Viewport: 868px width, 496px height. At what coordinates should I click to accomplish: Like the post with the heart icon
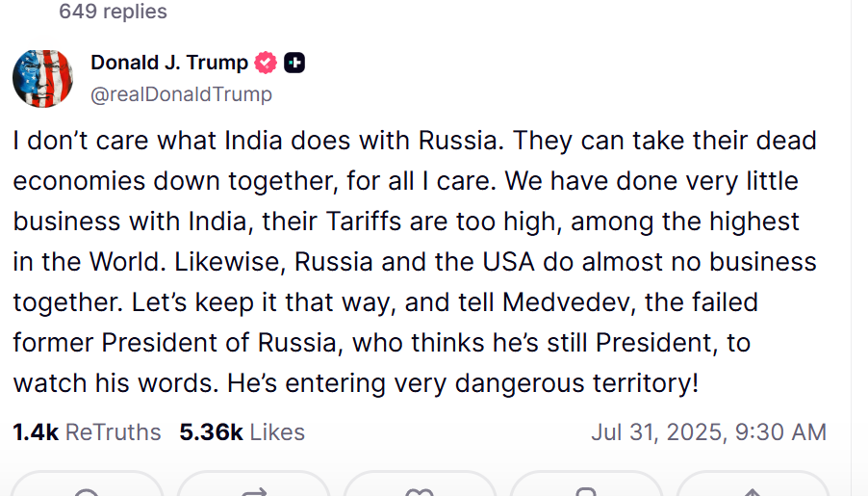419,491
